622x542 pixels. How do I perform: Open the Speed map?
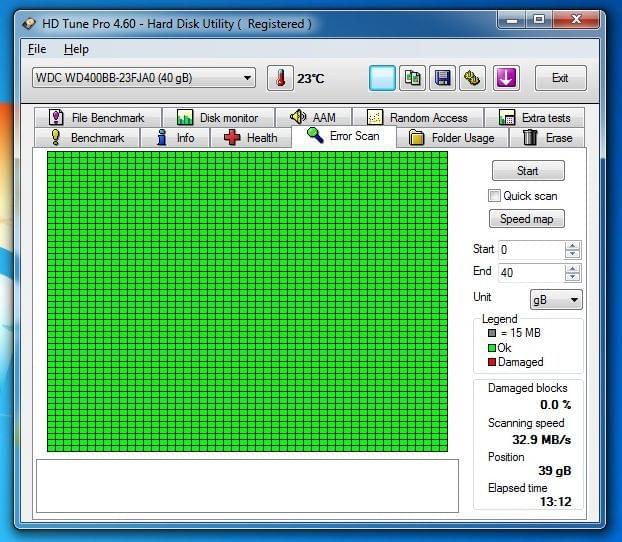pyautogui.click(x=527, y=219)
